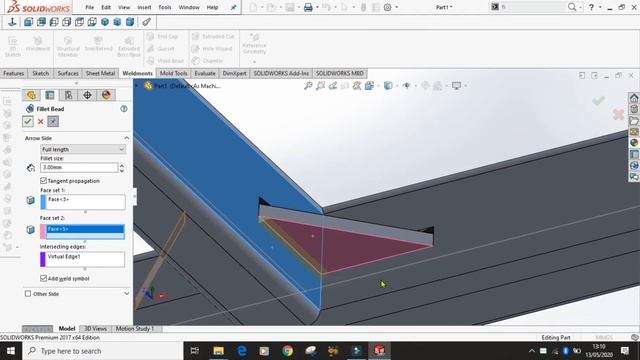Open the Tools menu
Image resolution: width=640 pixels, height=360 pixels.
coord(164,7)
